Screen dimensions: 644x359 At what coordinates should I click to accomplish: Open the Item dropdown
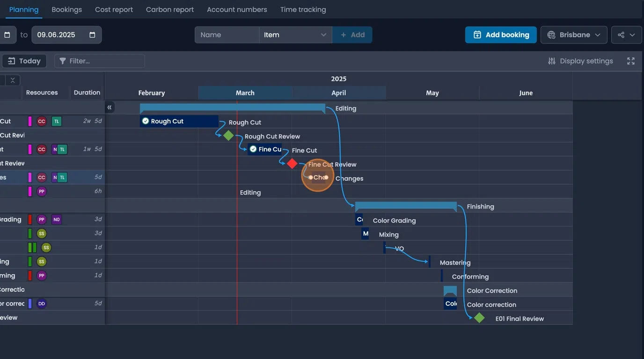tap(295, 35)
